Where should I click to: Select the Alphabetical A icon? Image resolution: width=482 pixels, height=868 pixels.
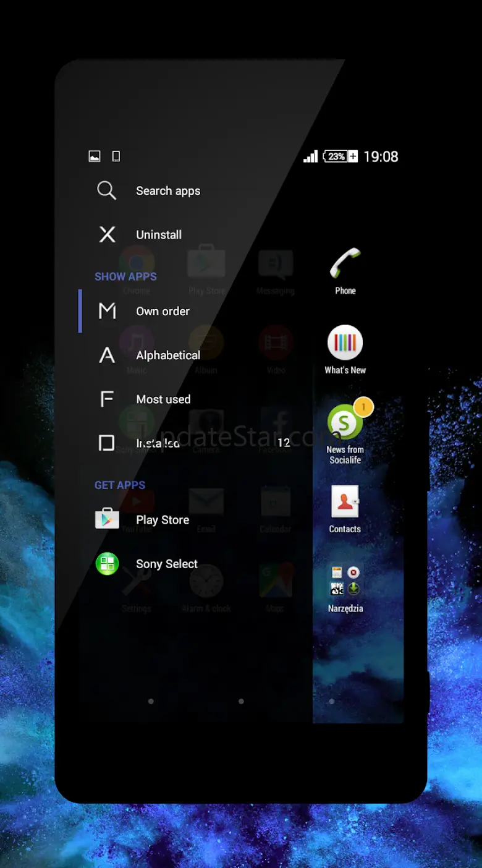click(x=107, y=355)
